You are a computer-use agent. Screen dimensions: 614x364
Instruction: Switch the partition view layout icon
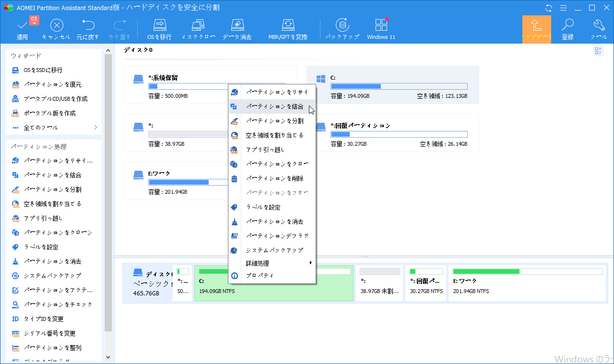tap(598, 51)
